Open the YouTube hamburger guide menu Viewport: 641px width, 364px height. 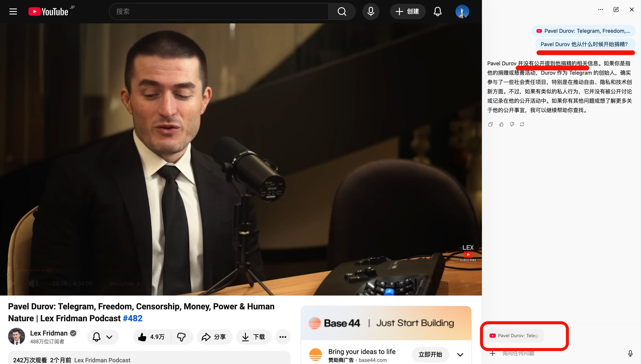coord(13,11)
